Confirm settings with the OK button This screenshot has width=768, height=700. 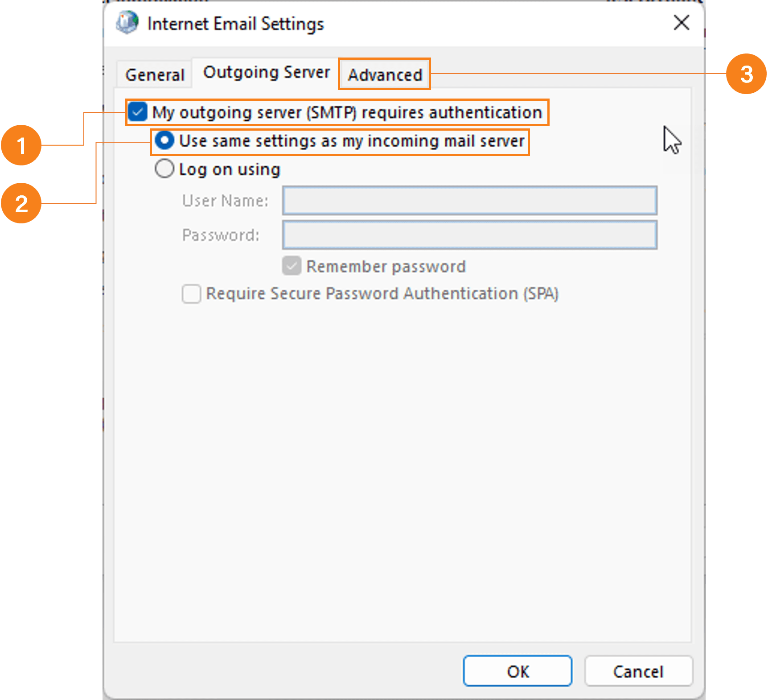click(x=517, y=671)
